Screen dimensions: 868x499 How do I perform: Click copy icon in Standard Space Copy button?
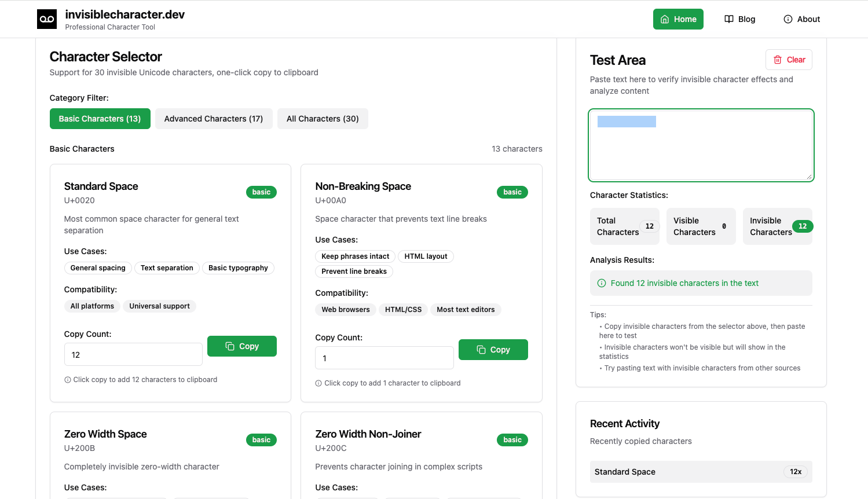click(x=230, y=346)
